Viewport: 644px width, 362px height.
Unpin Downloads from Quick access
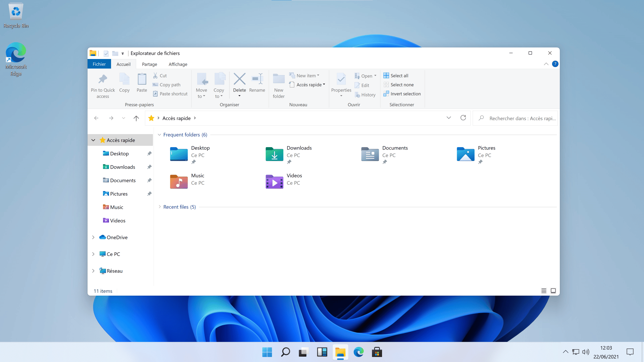click(149, 167)
